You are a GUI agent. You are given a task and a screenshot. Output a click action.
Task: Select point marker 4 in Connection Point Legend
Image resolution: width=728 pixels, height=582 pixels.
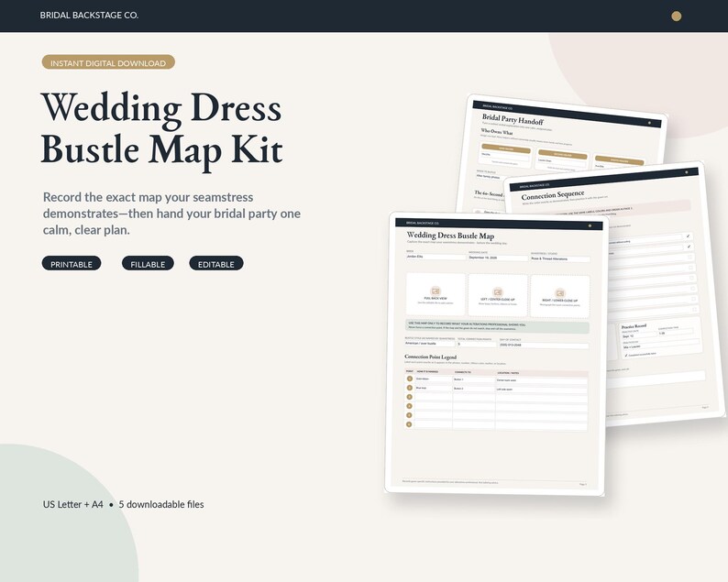tap(410, 406)
